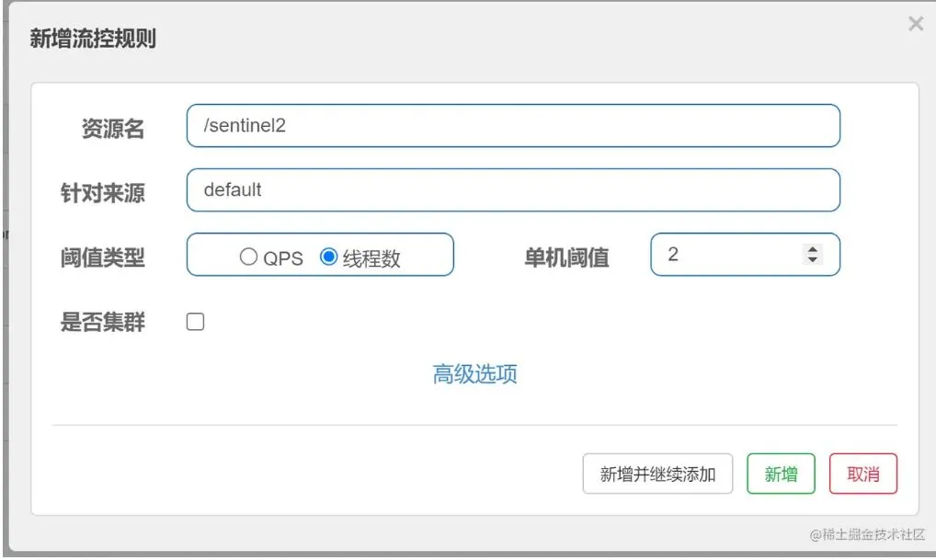Toggle the 是否集群 checkbox
The image size is (936, 560).
(195, 322)
